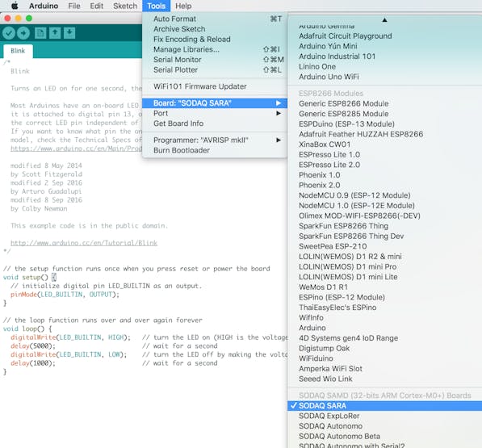Expand the Programmer: "AVRISP mkII" submenu
The image size is (482, 448).
tap(215, 140)
